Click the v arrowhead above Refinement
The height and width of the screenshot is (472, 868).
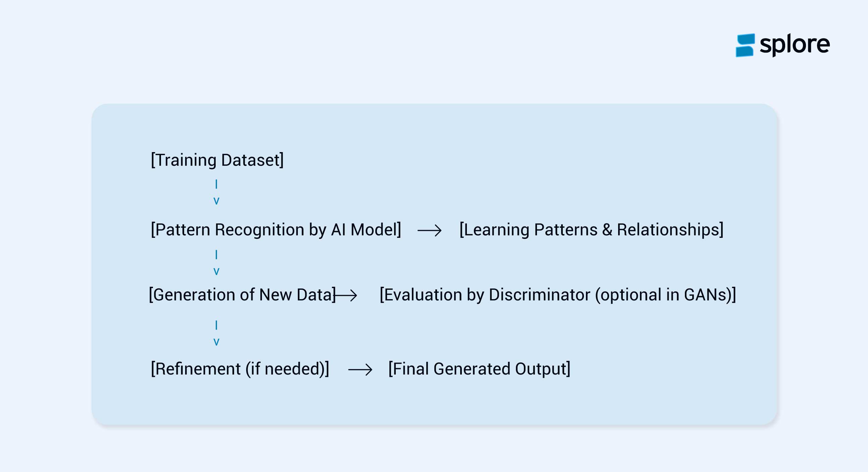coord(216,342)
